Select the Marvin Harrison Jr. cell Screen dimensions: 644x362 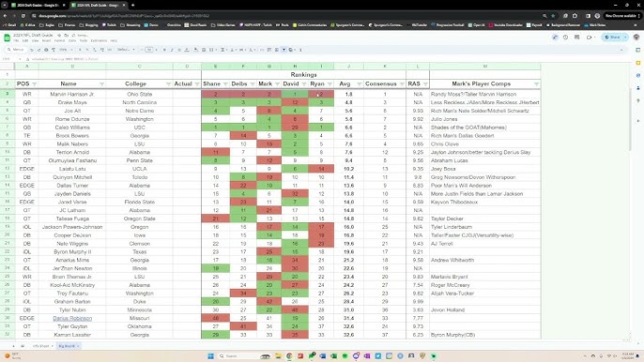(72, 94)
